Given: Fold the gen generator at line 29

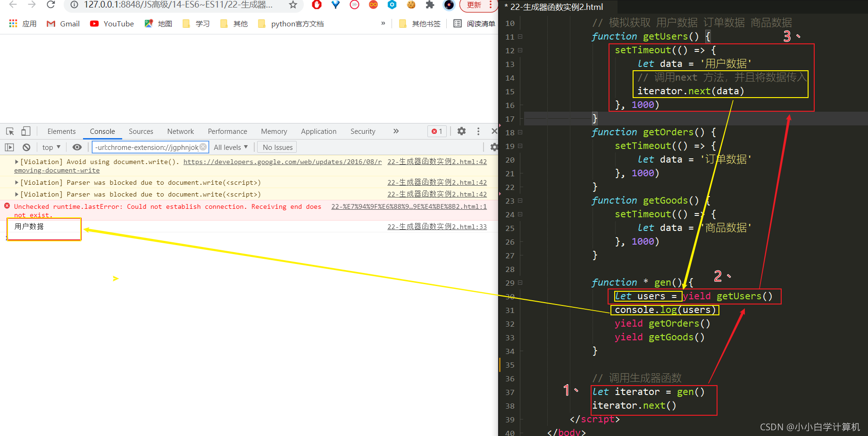Looking at the screenshot, I should 520,282.
